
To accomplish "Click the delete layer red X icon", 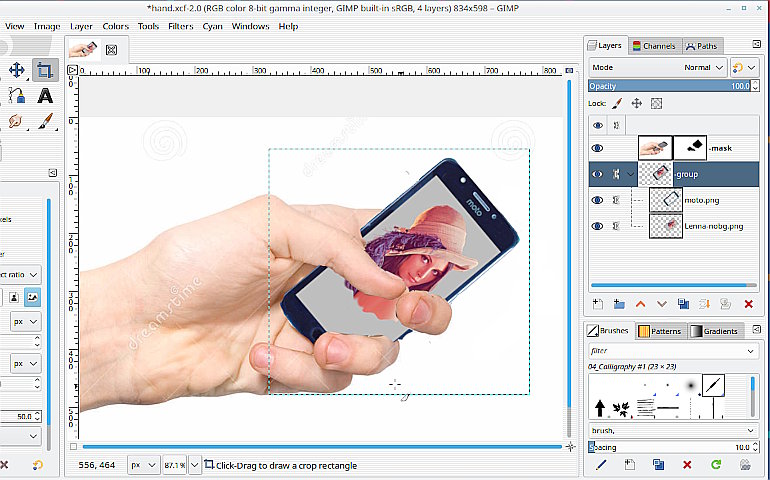I will [x=748, y=303].
